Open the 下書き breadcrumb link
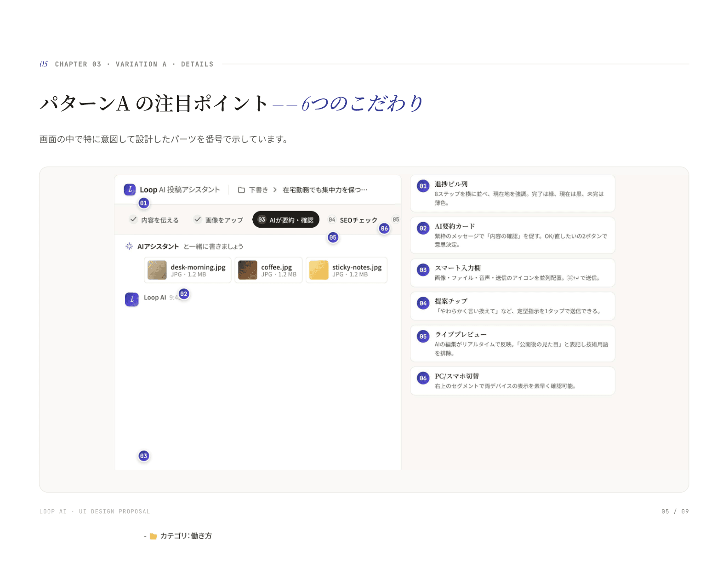The image size is (728, 563). [x=258, y=190]
